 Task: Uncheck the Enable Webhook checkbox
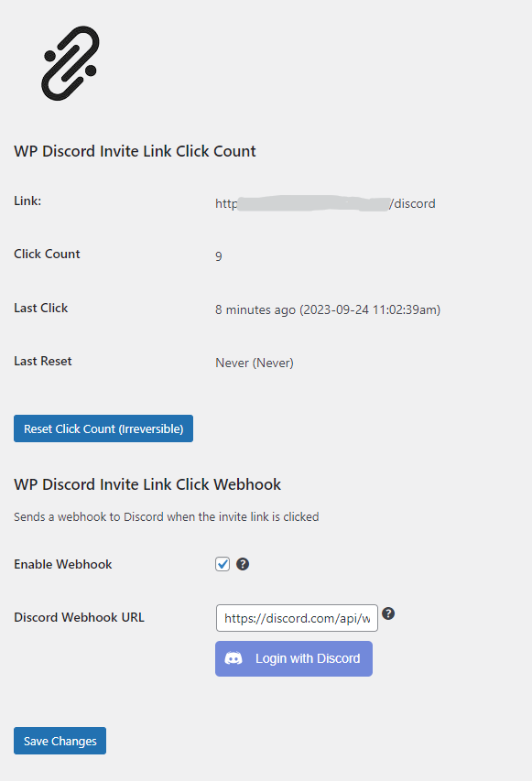[x=223, y=564]
